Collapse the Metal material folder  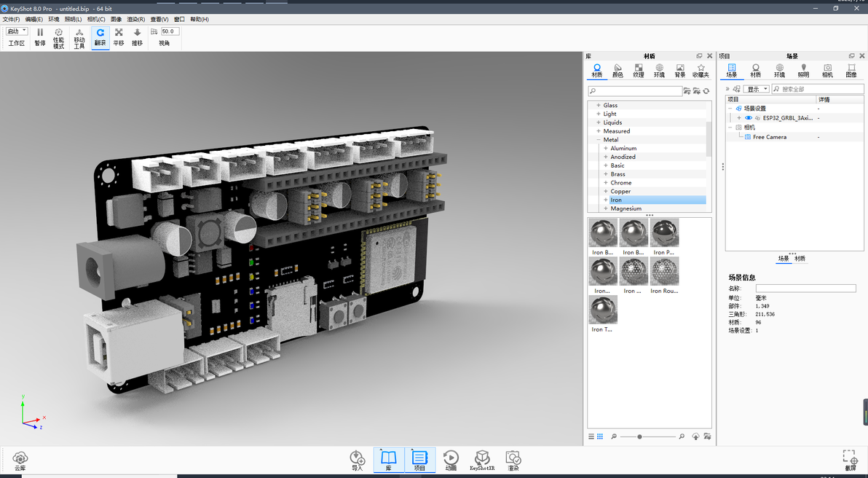point(599,140)
